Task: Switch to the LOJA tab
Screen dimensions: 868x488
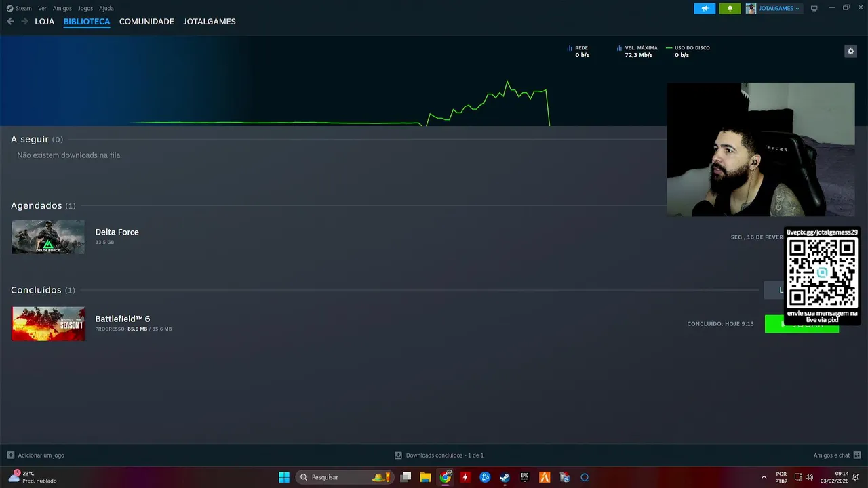Action: pyautogui.click(x=45, y=22)
